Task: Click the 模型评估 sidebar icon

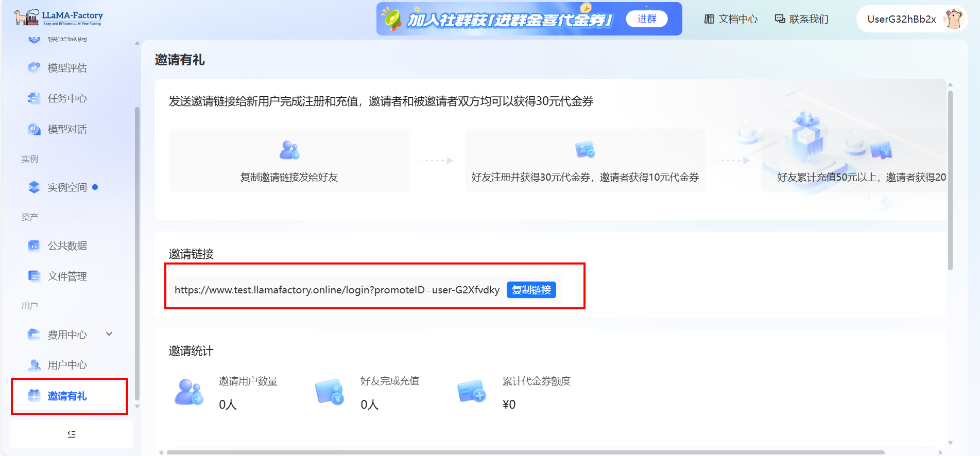Action: [34, 67]
